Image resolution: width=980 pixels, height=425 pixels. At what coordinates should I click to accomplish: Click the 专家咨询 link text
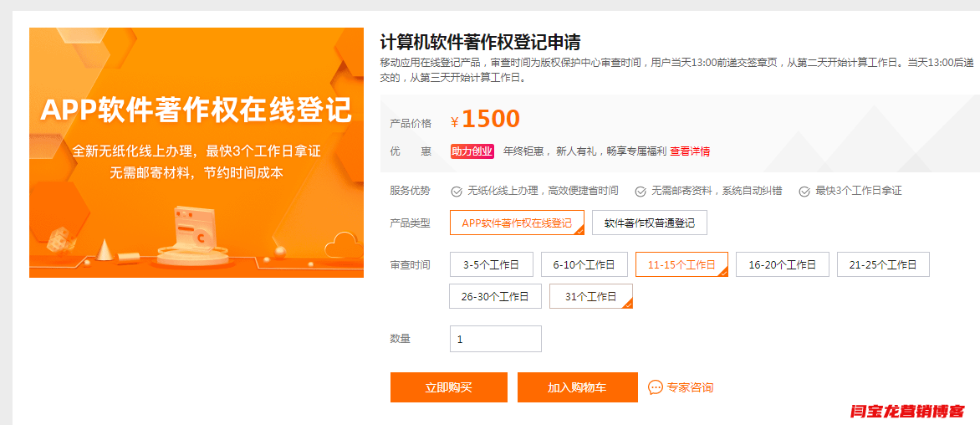pyautogui.click(x=690, y=387)
